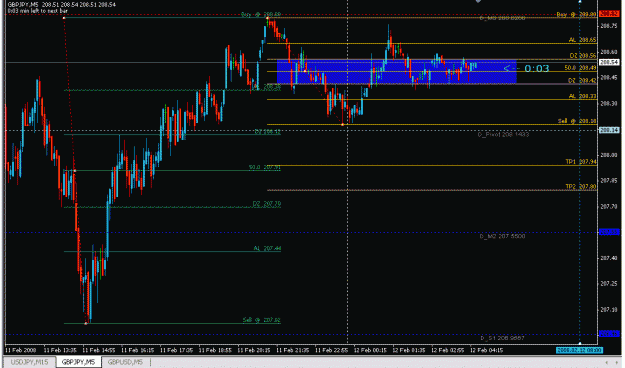Click the blue trading zone rectangle
This screenshot has height=368, width=625.
tap(397, 71)
